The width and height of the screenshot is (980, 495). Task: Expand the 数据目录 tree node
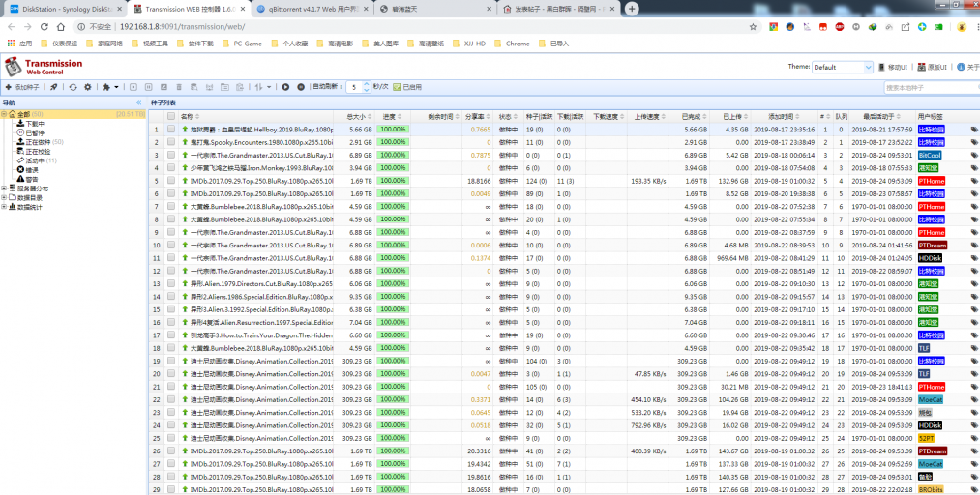point(4,196)
